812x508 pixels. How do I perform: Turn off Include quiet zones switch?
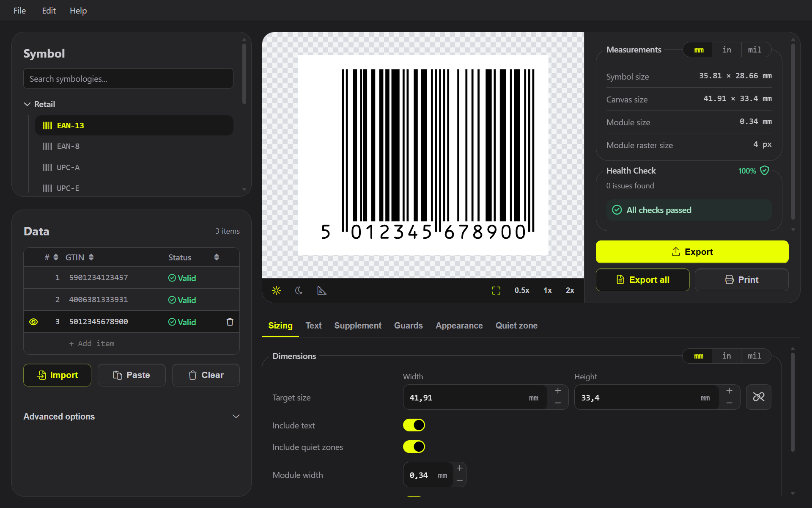pos(414,447)
